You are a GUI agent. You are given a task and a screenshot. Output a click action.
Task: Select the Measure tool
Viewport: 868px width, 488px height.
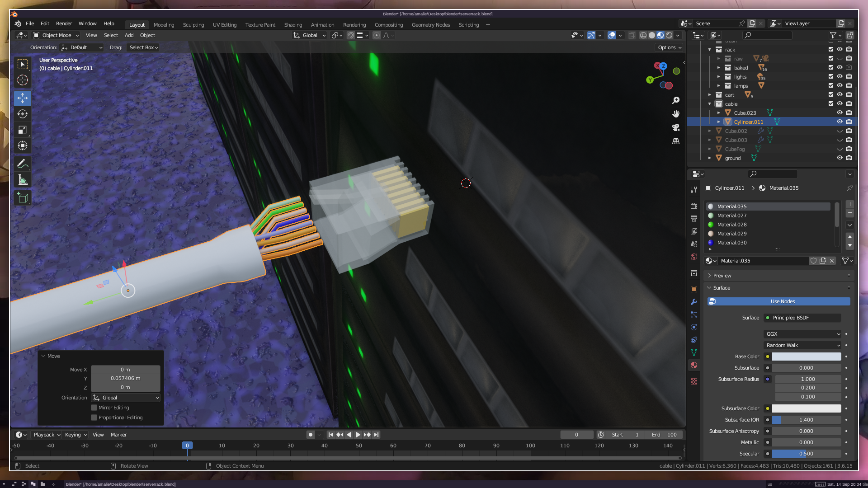(x=23, y=180)
